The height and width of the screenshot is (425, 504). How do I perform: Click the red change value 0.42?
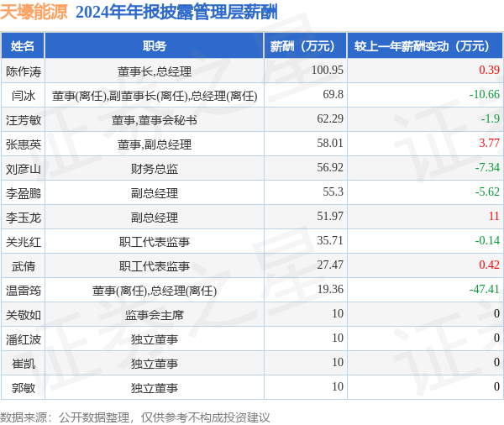pos(489,265)
